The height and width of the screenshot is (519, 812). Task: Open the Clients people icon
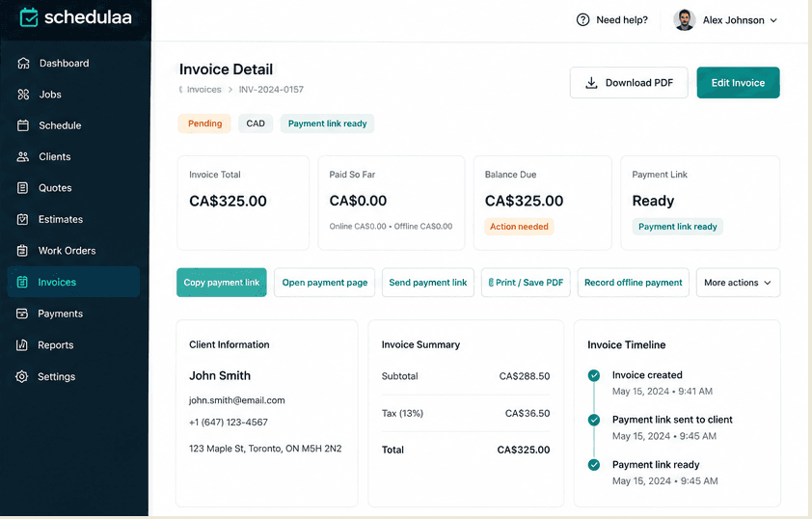click(23, 156)
